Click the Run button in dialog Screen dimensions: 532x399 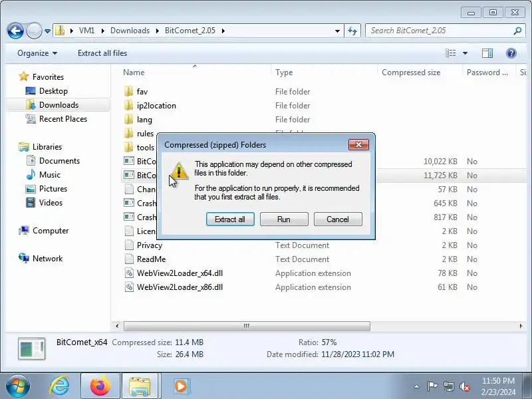(284, 219)
